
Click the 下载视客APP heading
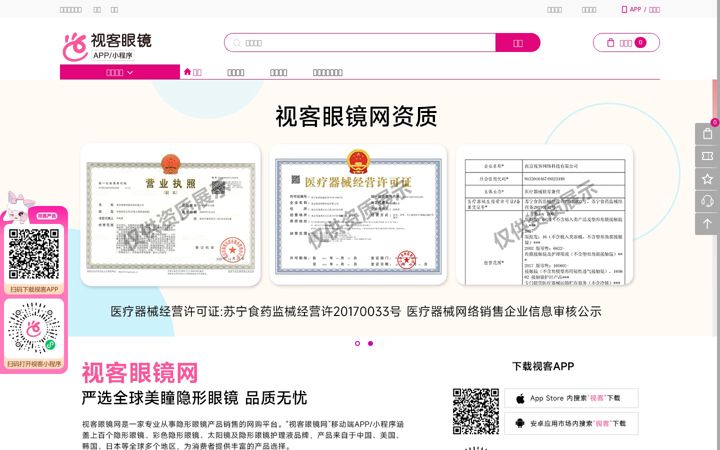[543, 366]
